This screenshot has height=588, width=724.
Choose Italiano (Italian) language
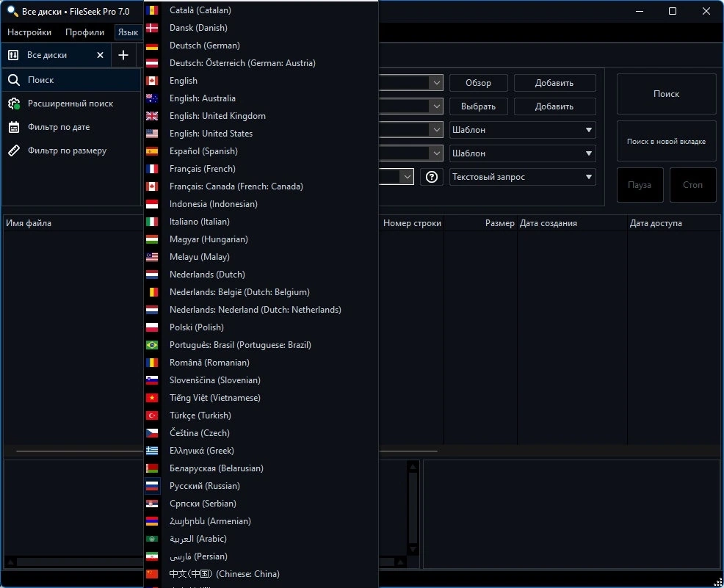(x=261, y=222)
